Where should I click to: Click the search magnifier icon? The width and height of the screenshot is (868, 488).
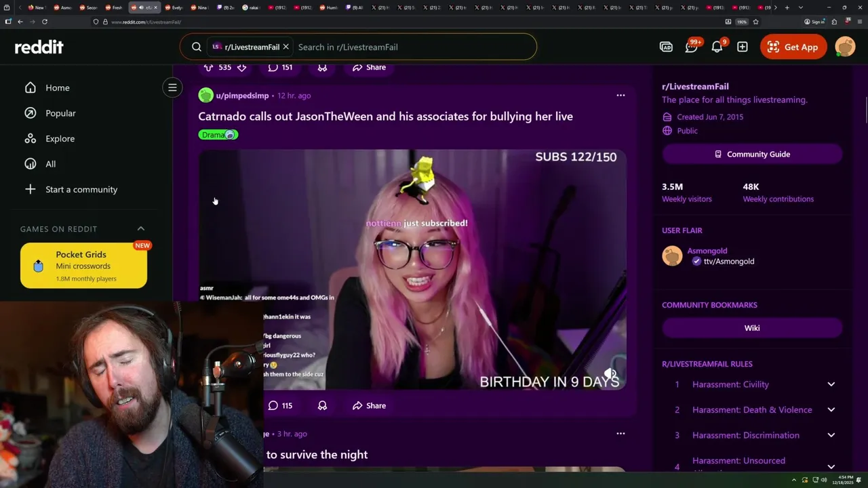pos(197,47)
